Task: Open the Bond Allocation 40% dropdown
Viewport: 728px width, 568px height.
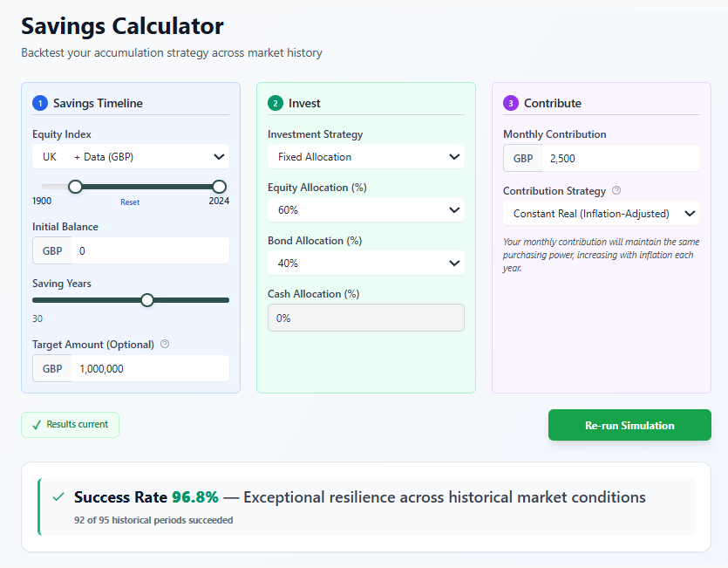Action: pyautogui.click(x=366, y=263)
